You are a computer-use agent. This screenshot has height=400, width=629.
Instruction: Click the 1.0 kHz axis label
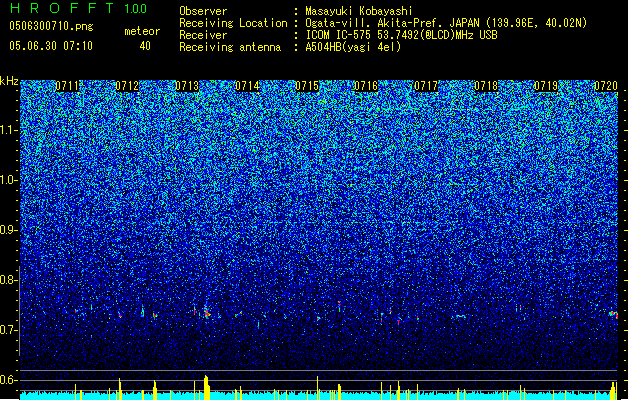[8, 180]
